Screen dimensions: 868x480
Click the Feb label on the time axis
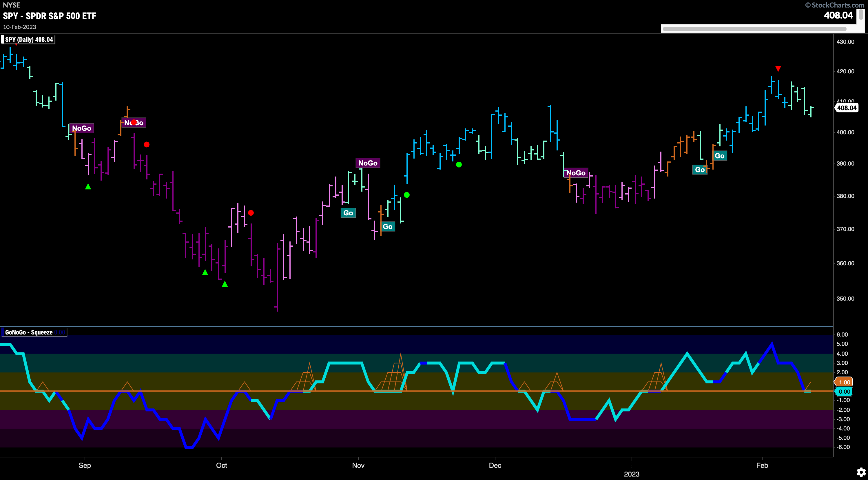[762, 465]
